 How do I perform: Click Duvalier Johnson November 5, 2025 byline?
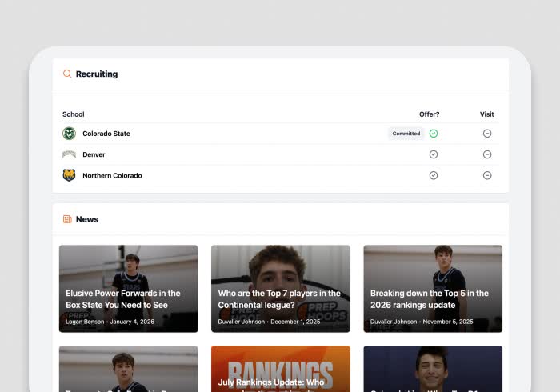click(422, 322)
